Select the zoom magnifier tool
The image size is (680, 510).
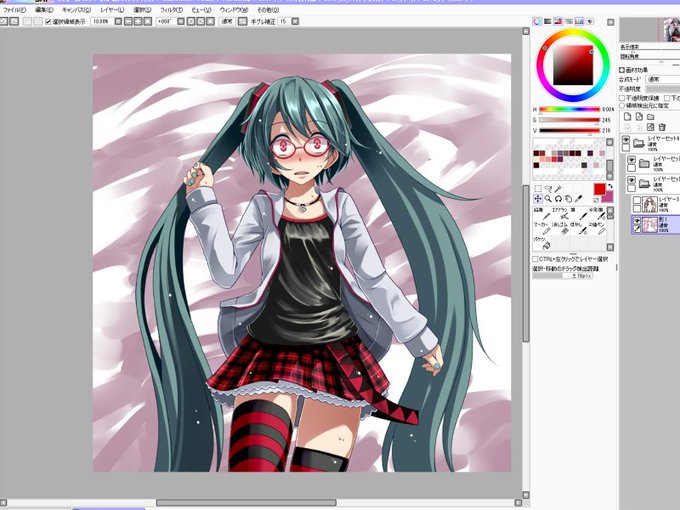548,199
